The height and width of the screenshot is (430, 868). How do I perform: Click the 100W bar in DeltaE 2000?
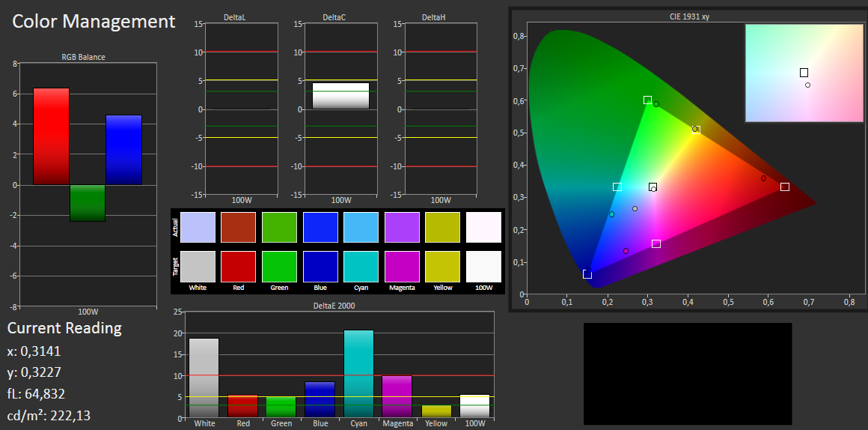pos(475,406)
